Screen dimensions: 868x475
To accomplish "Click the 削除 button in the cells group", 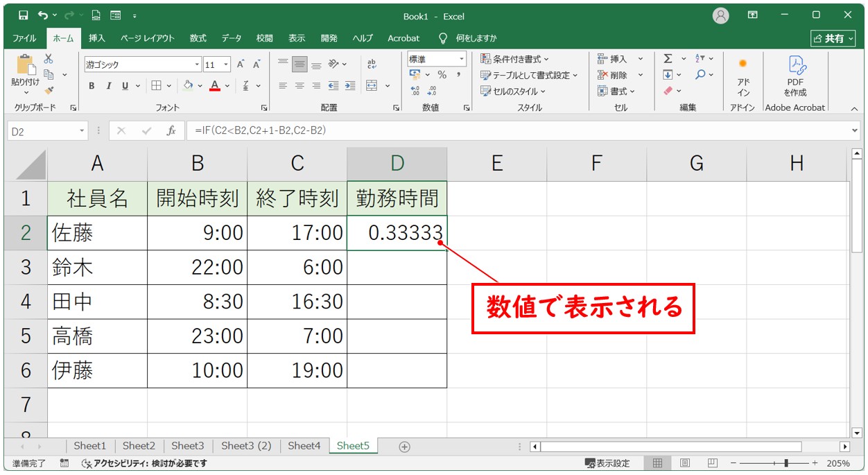I will tap(611, 75).
